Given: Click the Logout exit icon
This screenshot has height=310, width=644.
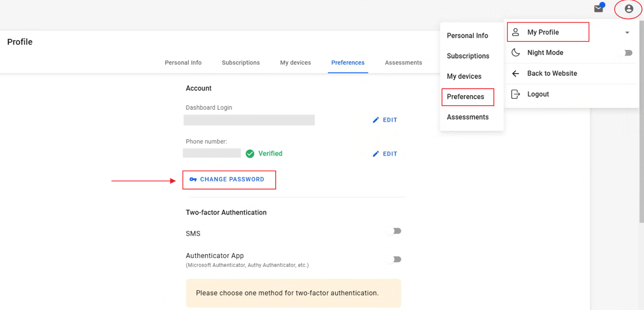Looking at the screenshot, I should tap(516, 94).
